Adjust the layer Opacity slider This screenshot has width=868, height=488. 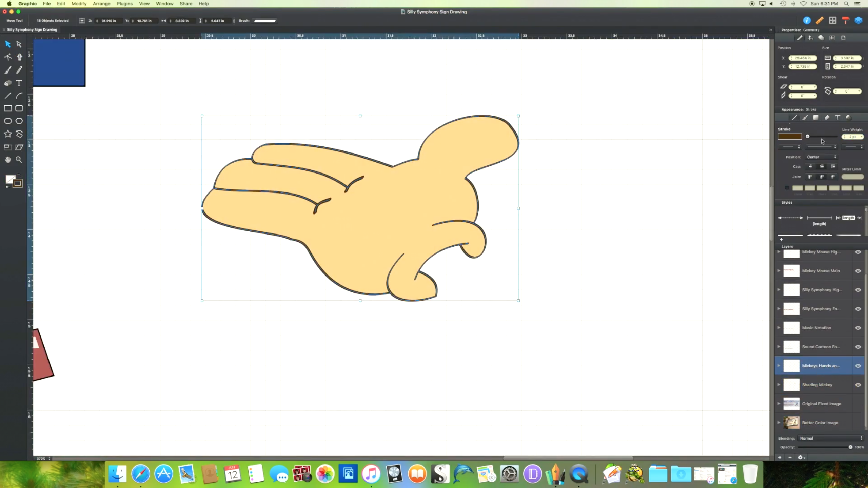825,447
